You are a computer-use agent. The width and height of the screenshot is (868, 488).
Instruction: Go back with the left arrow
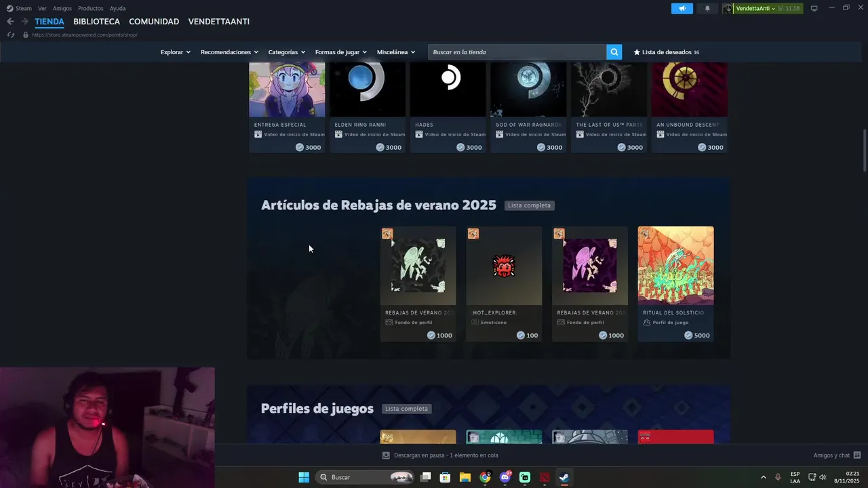tap(10, 21)
